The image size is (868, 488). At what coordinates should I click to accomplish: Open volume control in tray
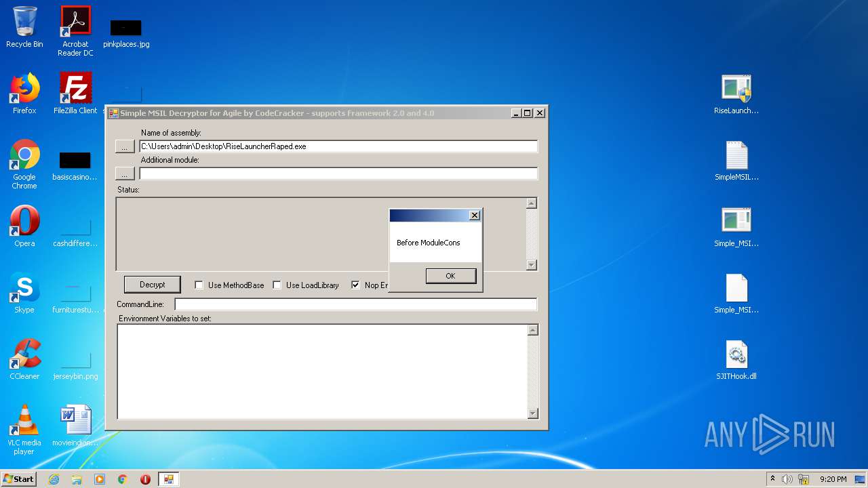pyautogui.click(x=787, y=479)
